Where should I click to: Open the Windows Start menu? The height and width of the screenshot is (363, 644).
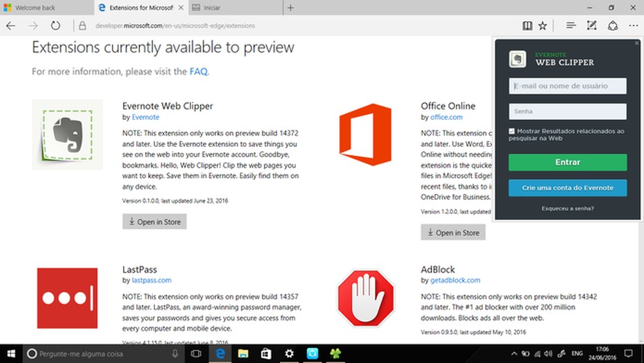coord(11,354)
